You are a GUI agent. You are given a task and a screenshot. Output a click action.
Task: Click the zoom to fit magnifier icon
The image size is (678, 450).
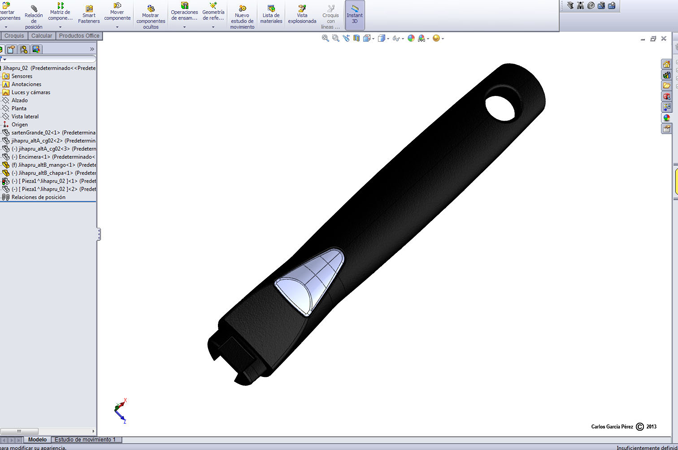pos(325,38)
